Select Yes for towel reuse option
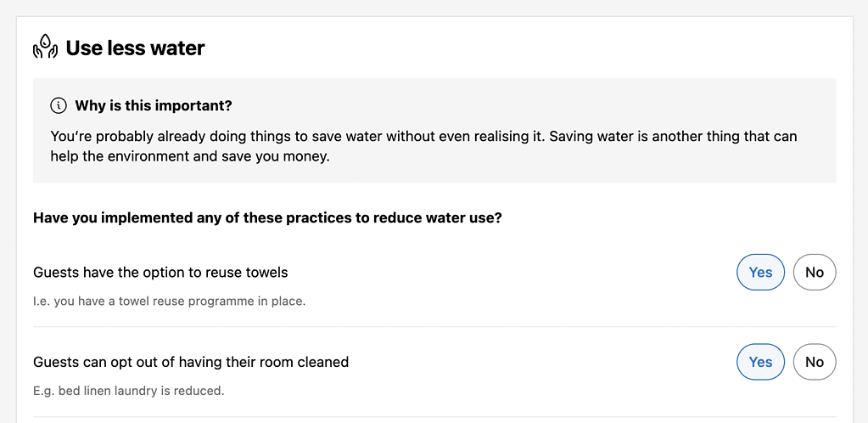 click(x=760, y=272)
